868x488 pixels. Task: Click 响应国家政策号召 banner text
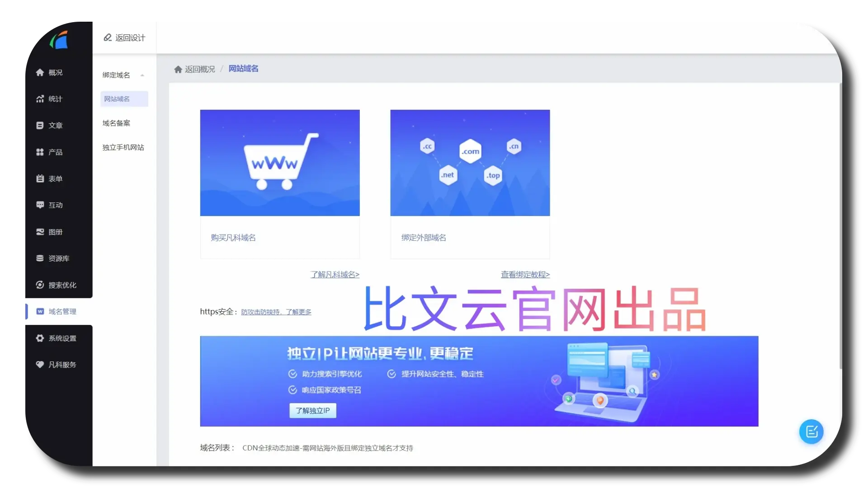click(x=331, y=390)
